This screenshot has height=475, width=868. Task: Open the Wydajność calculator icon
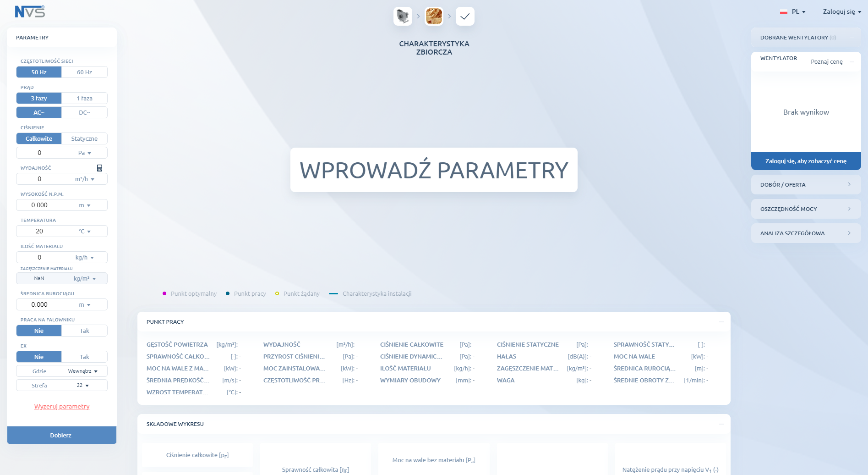pos(99,168)
